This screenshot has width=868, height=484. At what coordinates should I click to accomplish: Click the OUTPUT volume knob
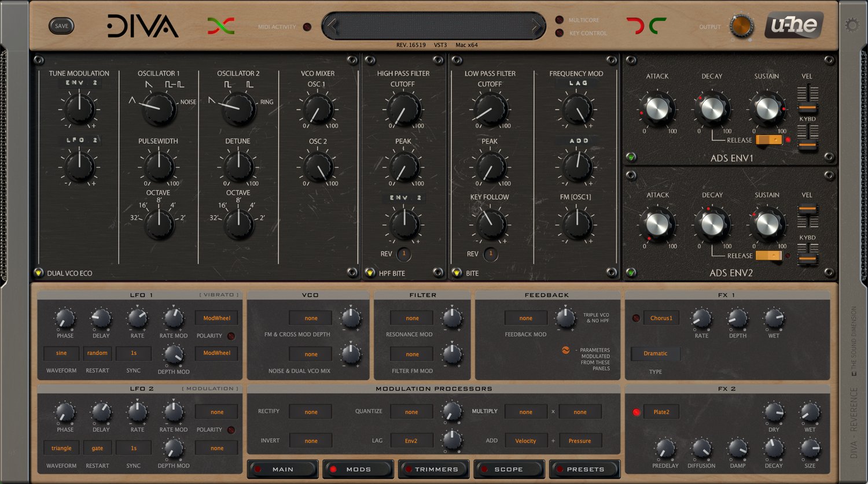click(741, 26)
